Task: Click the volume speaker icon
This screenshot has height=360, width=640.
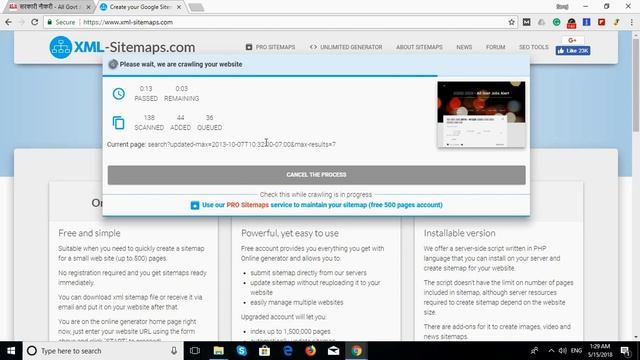Action: point(563,351)
